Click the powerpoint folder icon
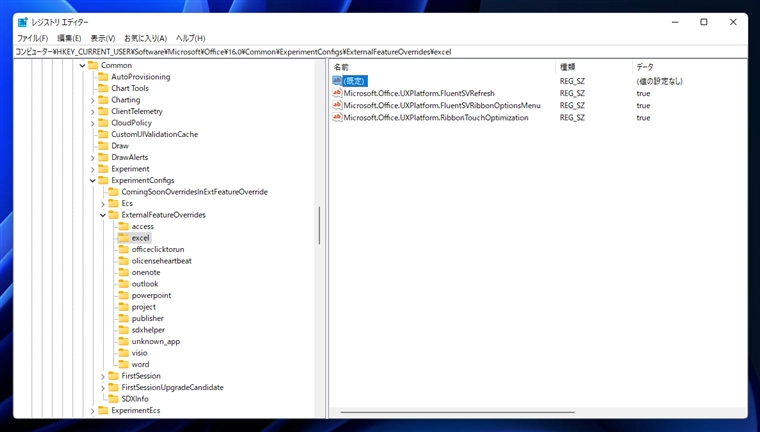Screen dimensions: 760x432 coord(124,295)
